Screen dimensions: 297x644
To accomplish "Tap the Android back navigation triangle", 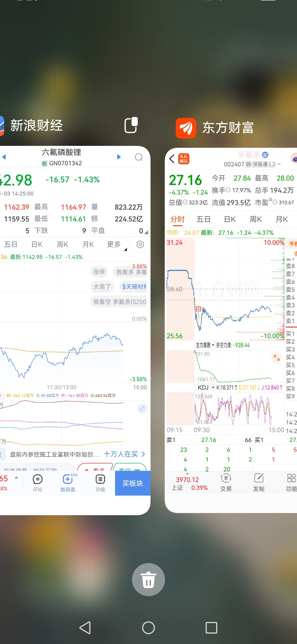I will [85, 628].
